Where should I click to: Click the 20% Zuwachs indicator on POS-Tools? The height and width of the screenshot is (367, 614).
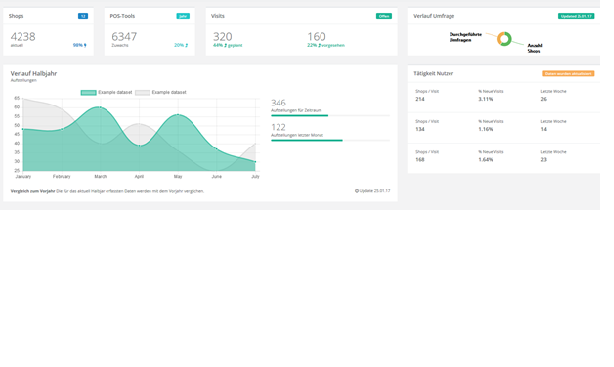click(x=181, y=45)
